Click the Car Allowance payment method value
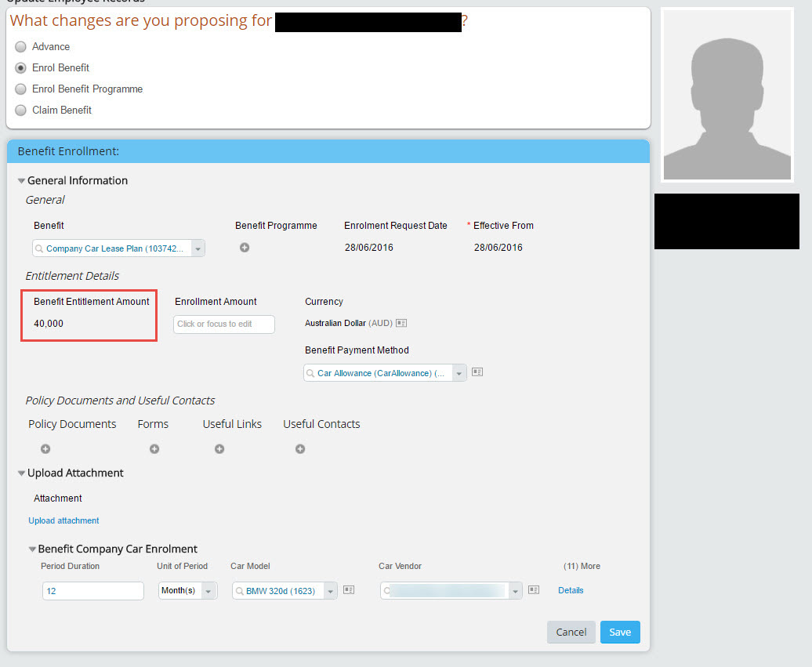 [381, 373]
